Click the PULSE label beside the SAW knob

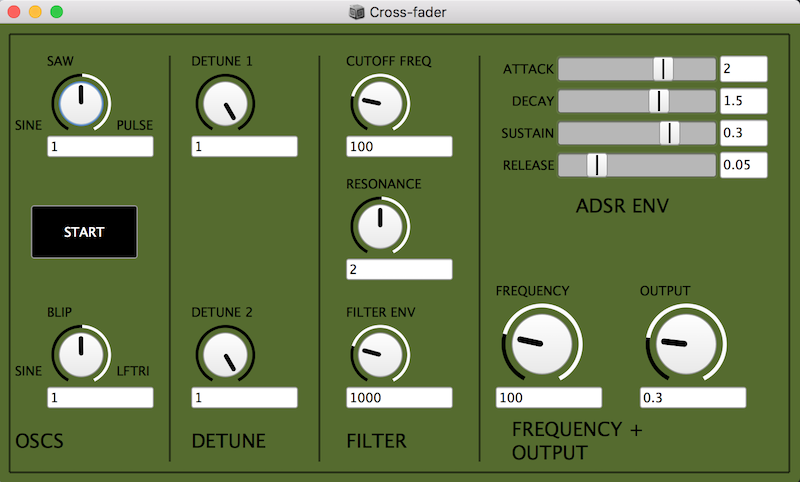[x=135, y=125]
